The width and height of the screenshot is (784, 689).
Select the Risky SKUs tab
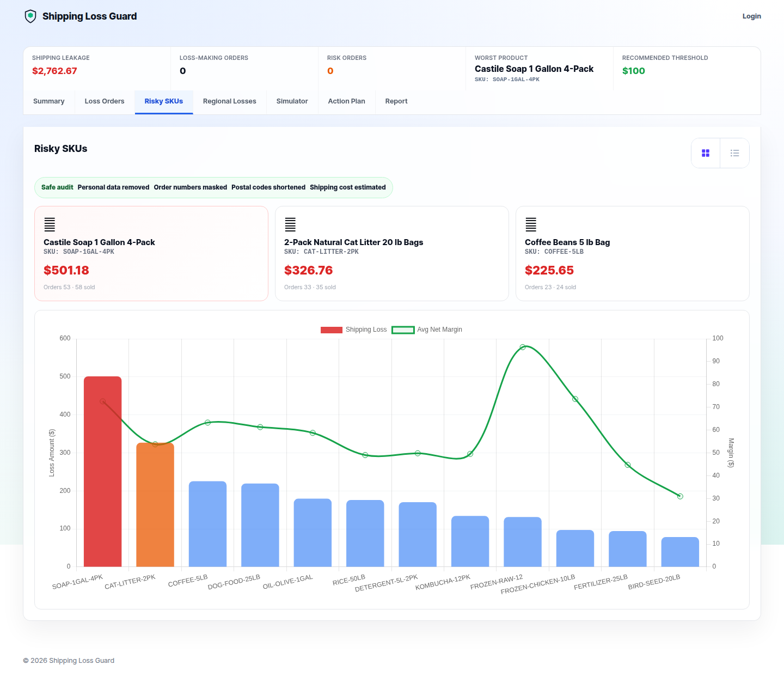coord(164,102)
